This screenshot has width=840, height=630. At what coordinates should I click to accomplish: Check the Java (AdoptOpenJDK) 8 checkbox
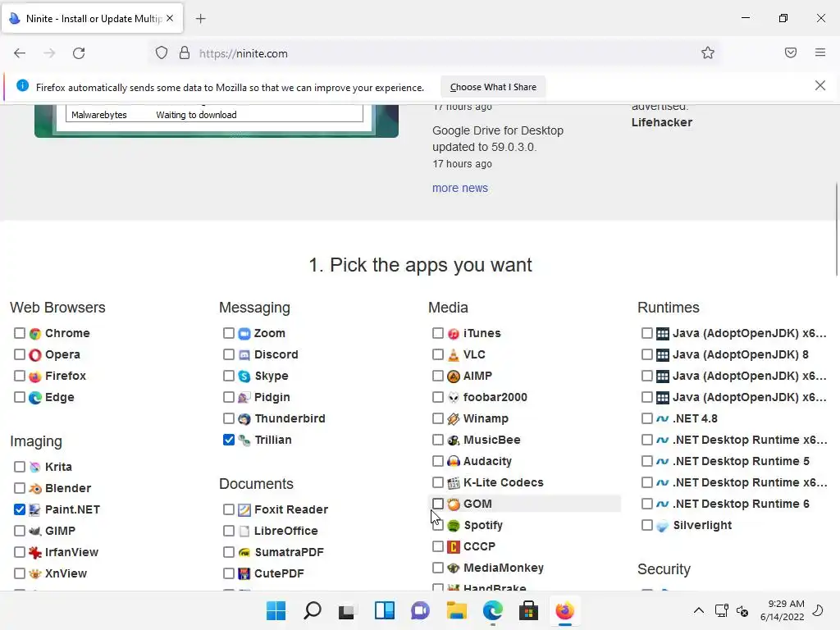pyautogui.click(x=647, y=354)
